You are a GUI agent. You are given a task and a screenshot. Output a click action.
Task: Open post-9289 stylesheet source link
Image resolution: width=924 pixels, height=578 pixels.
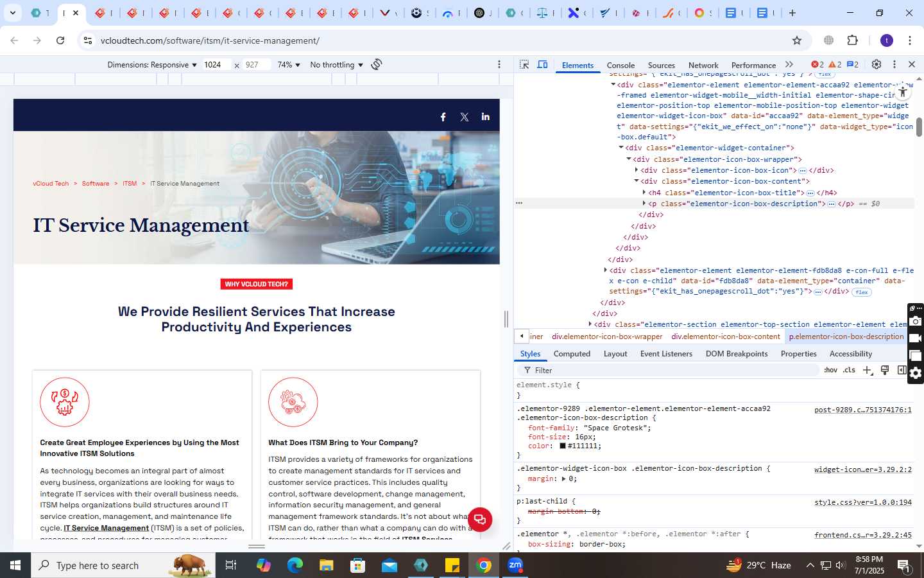click(x=863, y=410)
